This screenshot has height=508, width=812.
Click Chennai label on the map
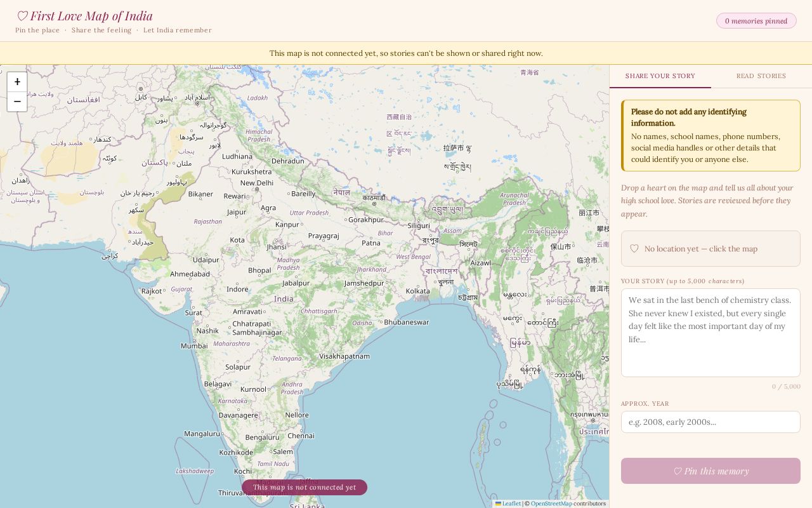(301, 436)
